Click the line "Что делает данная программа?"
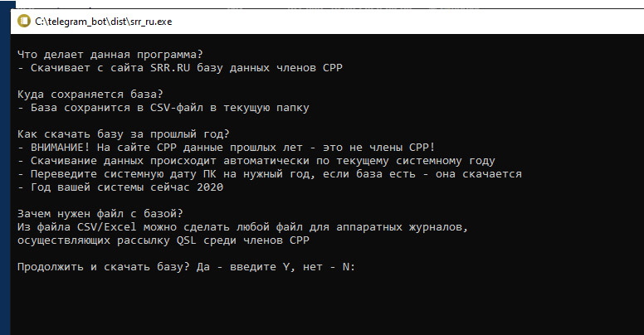This screenshot has width=644, height=335. point(110,55)
